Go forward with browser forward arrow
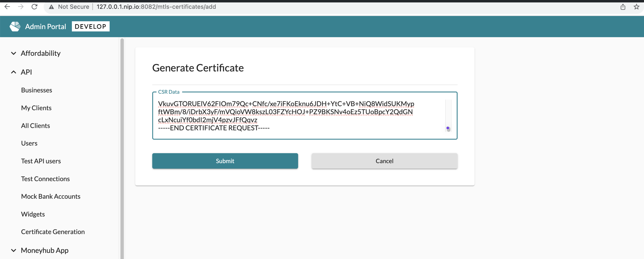The width and height of the screenshot is (644, 259). tap(21, 7)
